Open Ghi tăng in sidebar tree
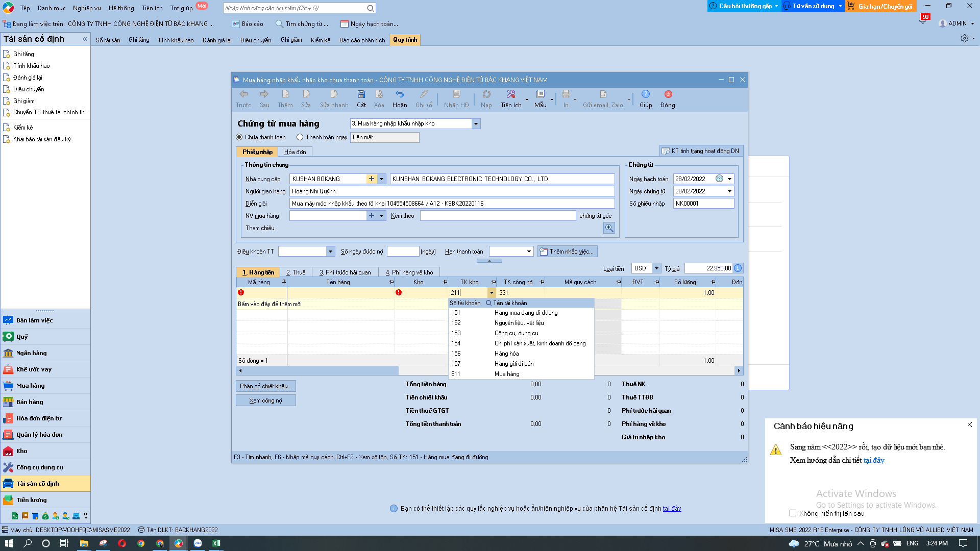The width and height of the screenshot is (980, 551). 23,54
